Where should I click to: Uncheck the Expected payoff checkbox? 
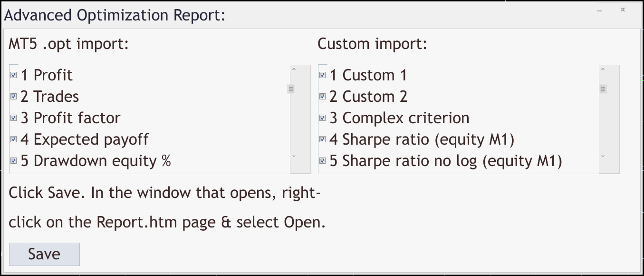[14, 139]
